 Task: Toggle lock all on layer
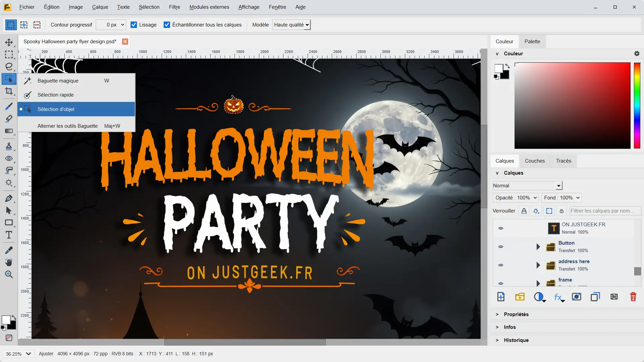click(561, 211)
